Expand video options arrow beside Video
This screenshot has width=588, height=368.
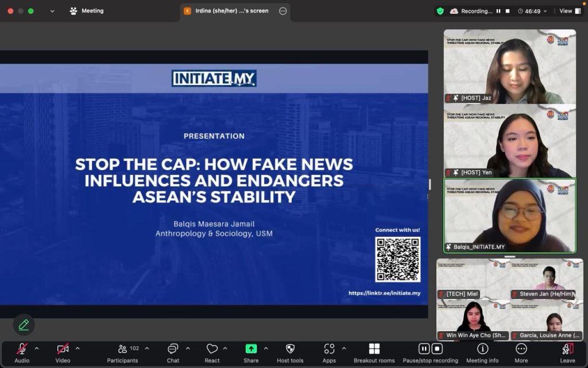(x=78, y=348)
